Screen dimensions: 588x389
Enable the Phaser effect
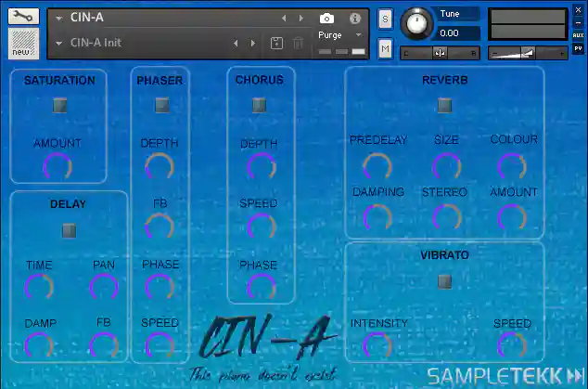[162, 105]
